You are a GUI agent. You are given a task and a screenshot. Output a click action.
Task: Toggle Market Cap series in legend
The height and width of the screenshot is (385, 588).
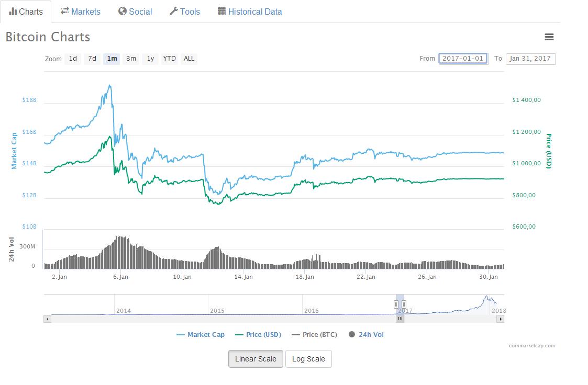(201, 334)
